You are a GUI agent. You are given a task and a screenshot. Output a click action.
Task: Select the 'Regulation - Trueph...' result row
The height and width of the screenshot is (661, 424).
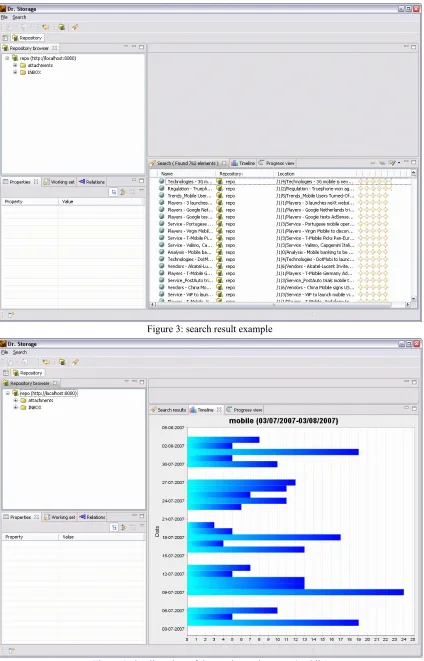coord(280,189)
